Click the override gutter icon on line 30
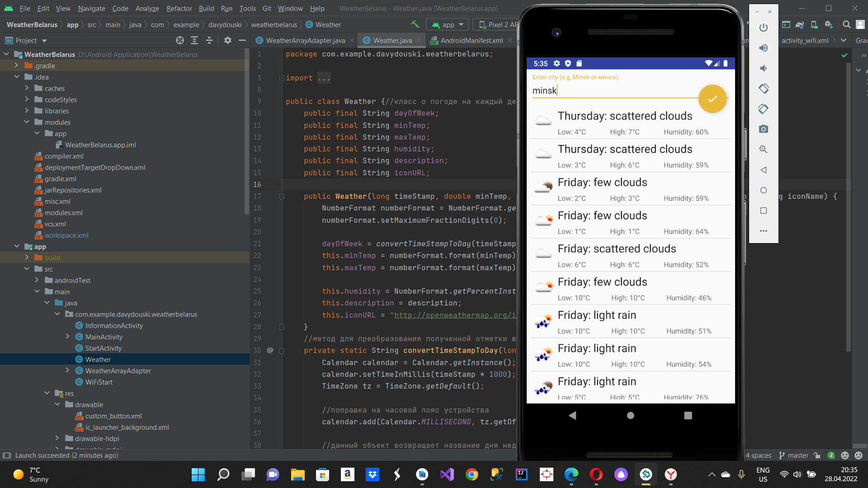This screenshot has height=488, width=868. [x=270, y=350]
